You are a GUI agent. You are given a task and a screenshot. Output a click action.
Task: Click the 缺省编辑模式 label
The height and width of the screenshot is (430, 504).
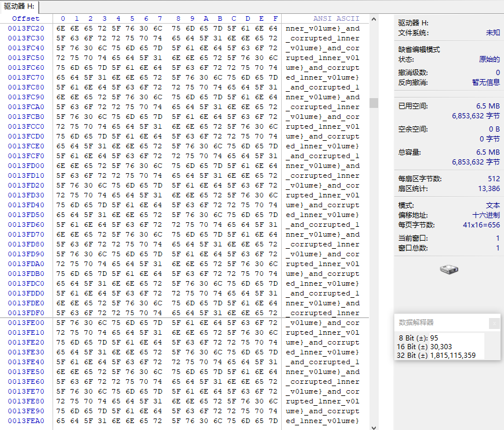[x=419, y=50]
